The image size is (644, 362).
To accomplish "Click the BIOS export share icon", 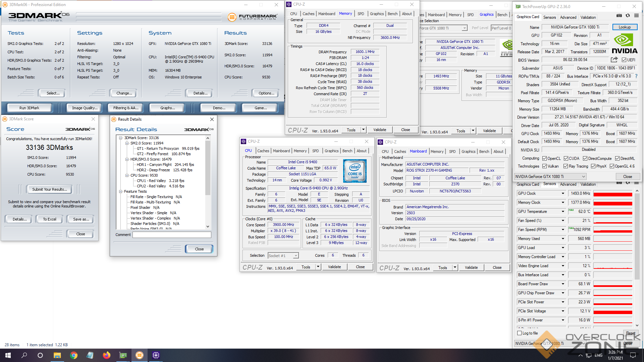I will coord(614,60).
